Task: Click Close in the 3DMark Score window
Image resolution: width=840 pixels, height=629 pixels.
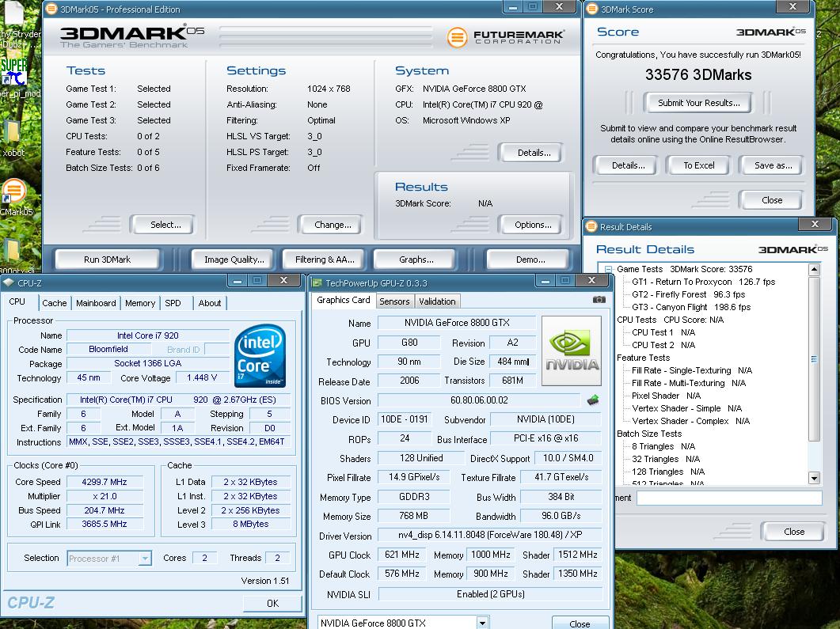Action: click(x=772, y=200)
